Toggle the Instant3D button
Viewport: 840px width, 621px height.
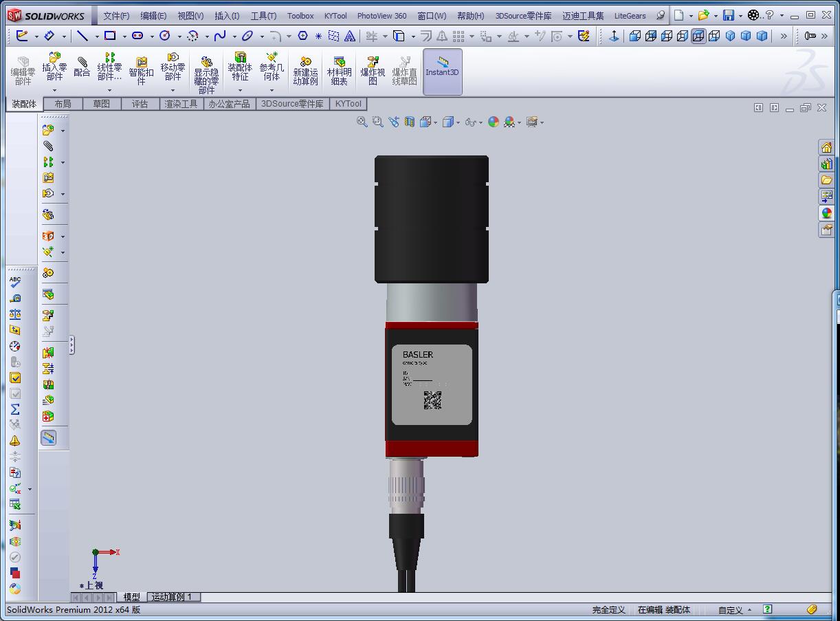[443, 72]
